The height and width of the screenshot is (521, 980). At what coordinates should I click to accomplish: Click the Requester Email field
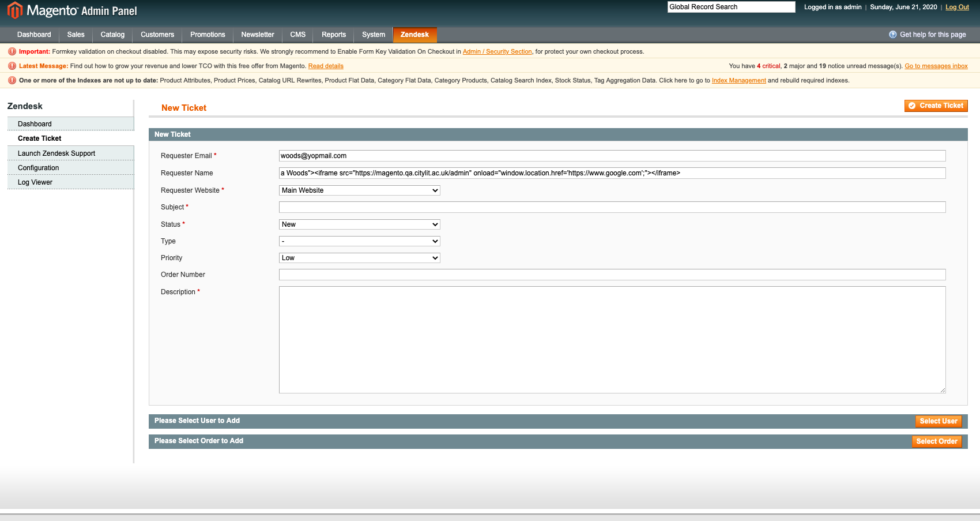pyautogui.click(x=612, y=156)
